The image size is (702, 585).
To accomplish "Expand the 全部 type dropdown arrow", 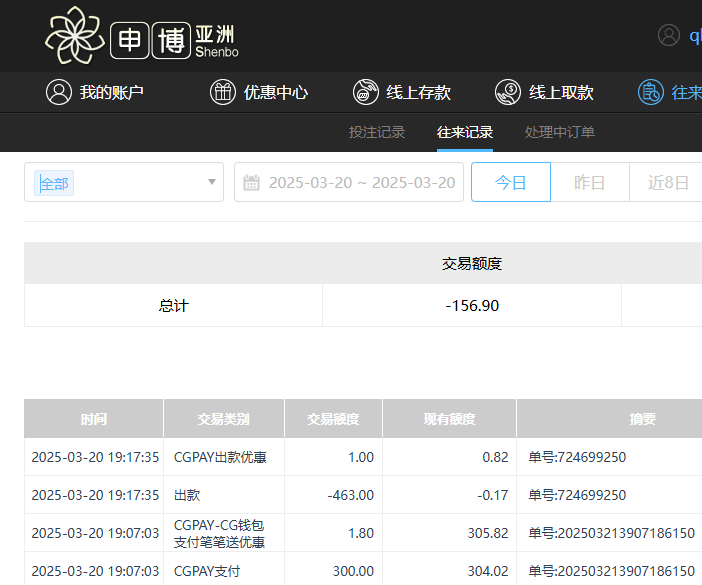I will 212,182.
